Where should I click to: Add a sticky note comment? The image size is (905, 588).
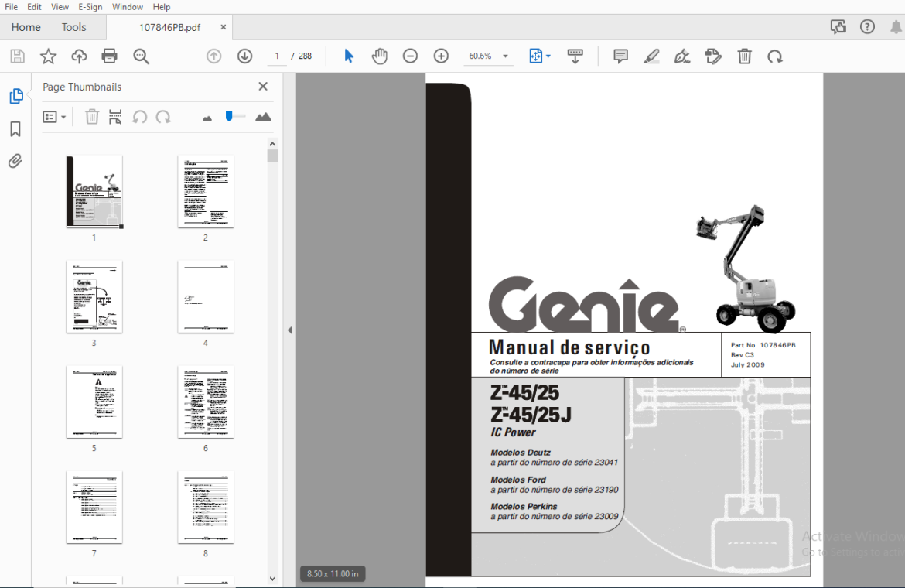coord(620,56)
